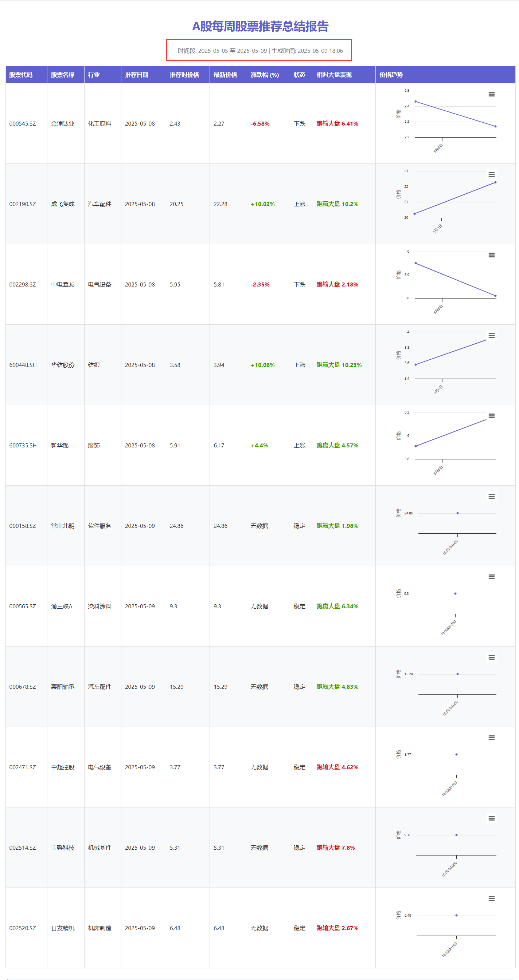
Task: Open chart menu for 金浦钛业 row
Action: pyautogui.click(x=492, y=94)
